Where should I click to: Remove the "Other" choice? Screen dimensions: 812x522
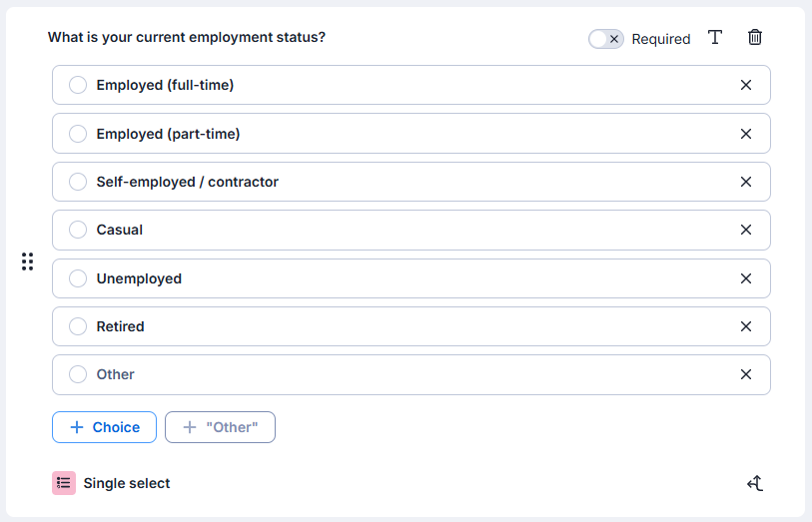pos(746,374)
